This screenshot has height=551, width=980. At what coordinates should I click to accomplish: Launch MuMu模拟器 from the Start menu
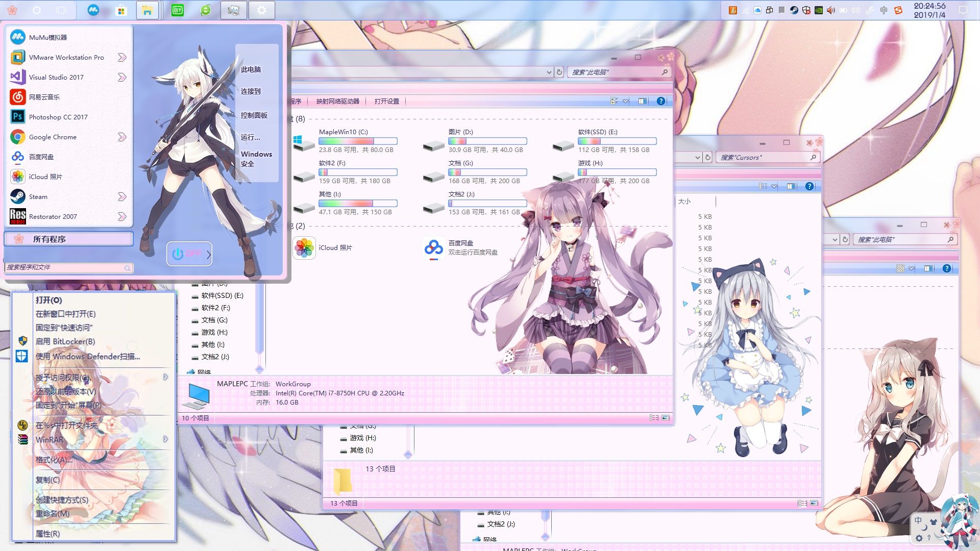pyautogui.click(x=68, y=37)
